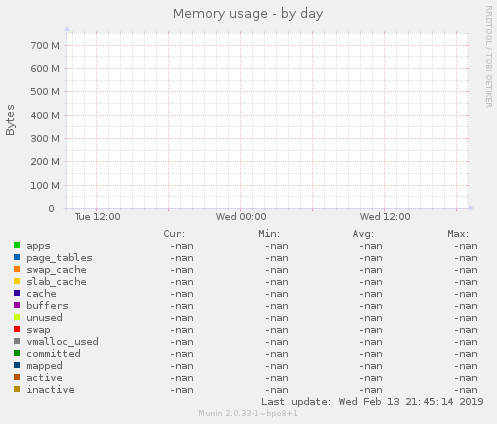Click the 'Min:' column header
497x424 pixels.
(x=269, y=234)
